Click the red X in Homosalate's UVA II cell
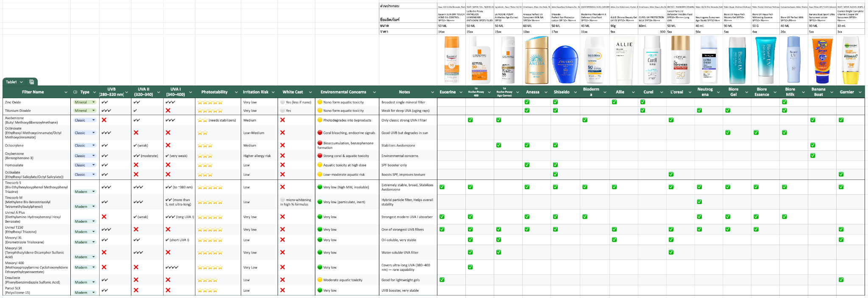 pyautogui.click(x=136, y=165)
